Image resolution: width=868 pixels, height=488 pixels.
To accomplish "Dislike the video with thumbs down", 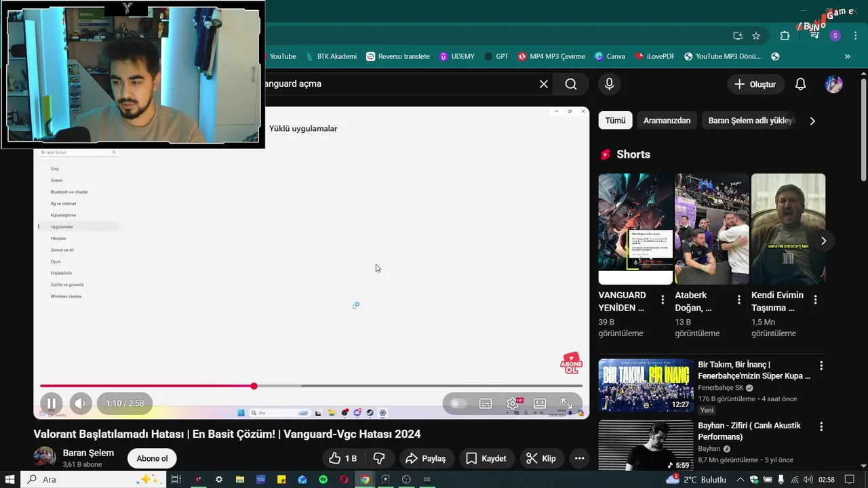I will 379,459.
